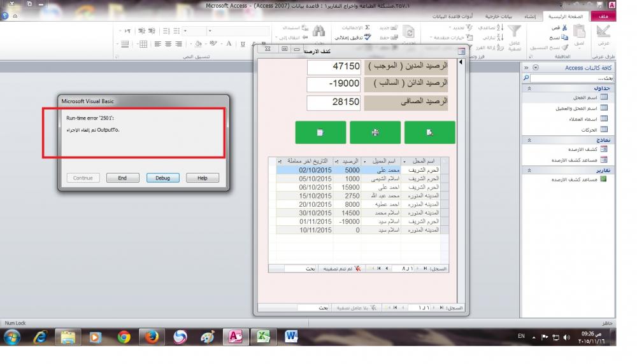This screenshot has height=364, width=637.
Task: Click the -19000 negative balance field
Action: click(x=334, y=84)
